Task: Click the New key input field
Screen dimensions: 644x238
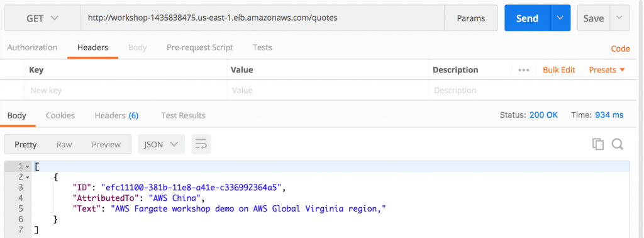Action: 126,91
